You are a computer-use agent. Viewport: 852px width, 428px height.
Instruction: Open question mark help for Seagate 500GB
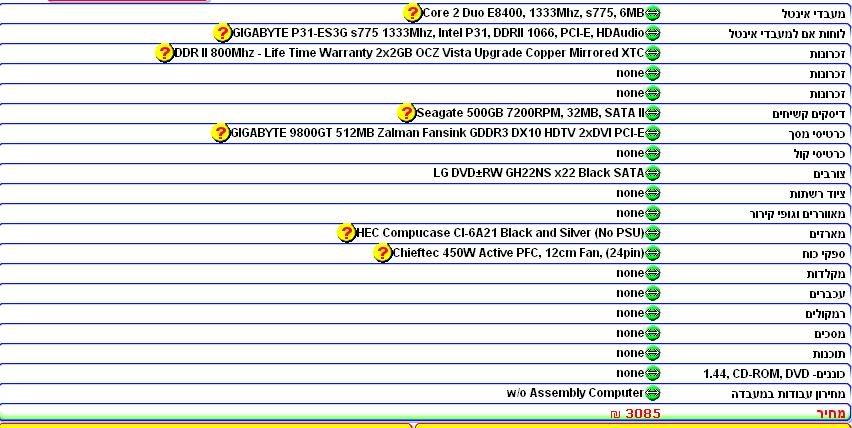pyautogui.click(x=406, y=112)
